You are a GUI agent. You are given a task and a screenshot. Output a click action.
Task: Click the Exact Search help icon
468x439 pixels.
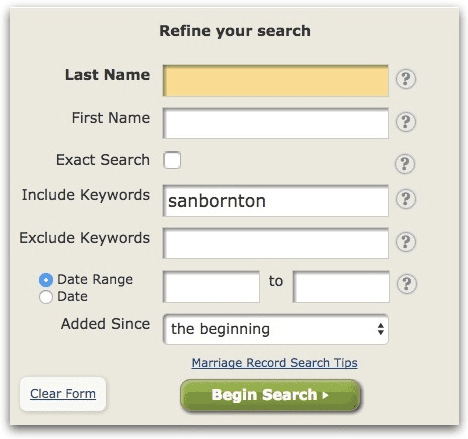[x=405, y=164]
